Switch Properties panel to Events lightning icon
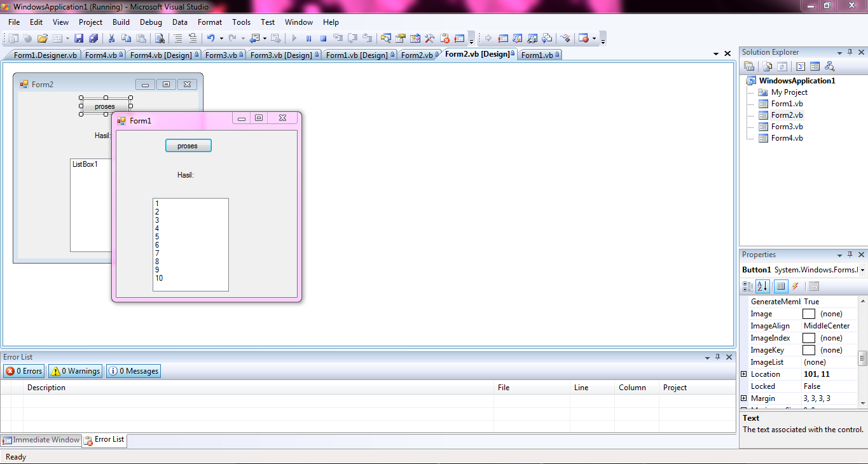 tap(795, 286)
